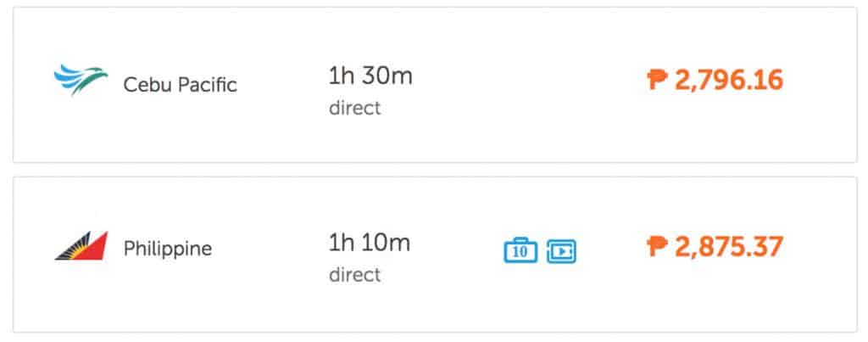Choose the 2,796.16 fare price
868x342 pixels.
tap(728, 81)
